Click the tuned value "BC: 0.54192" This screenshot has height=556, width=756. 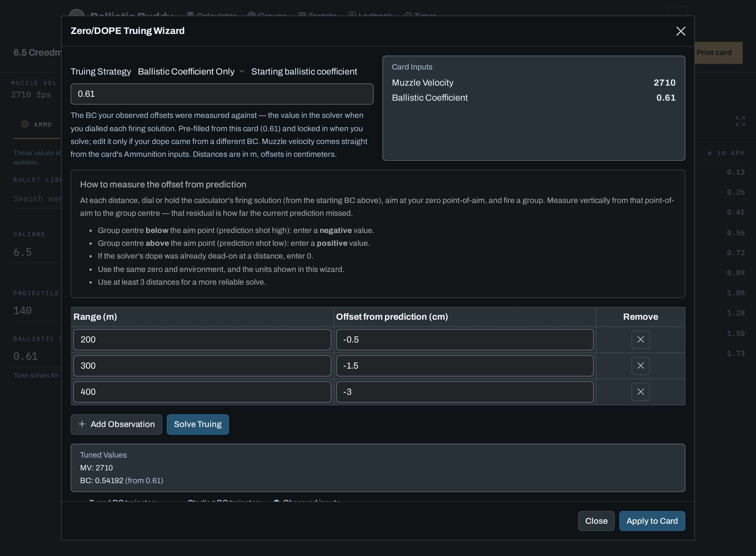[102, 481]
